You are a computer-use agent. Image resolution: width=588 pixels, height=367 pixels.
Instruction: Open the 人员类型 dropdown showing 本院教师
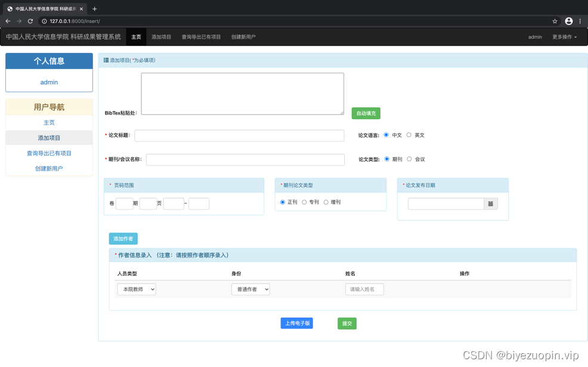(x=136, y=289)
